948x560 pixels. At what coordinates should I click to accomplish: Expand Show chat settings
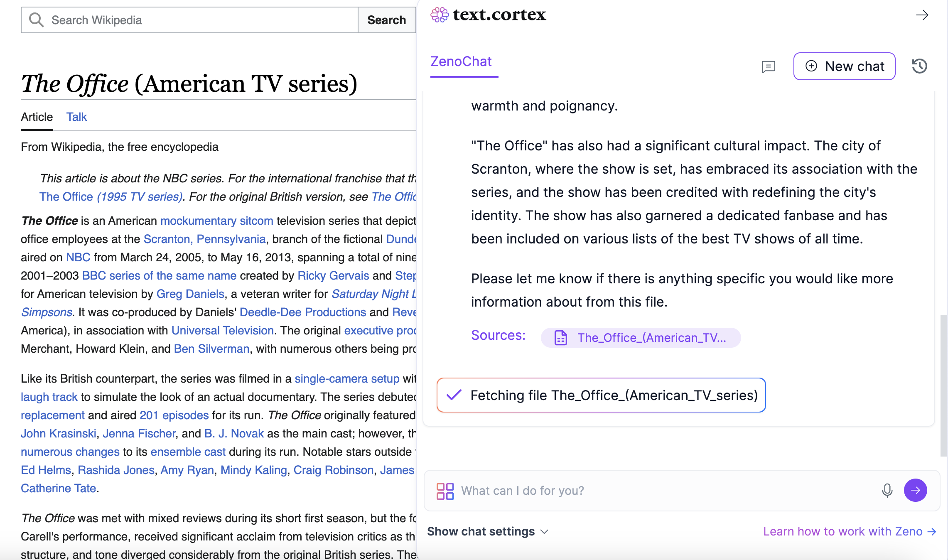click(x=488, y=531)
